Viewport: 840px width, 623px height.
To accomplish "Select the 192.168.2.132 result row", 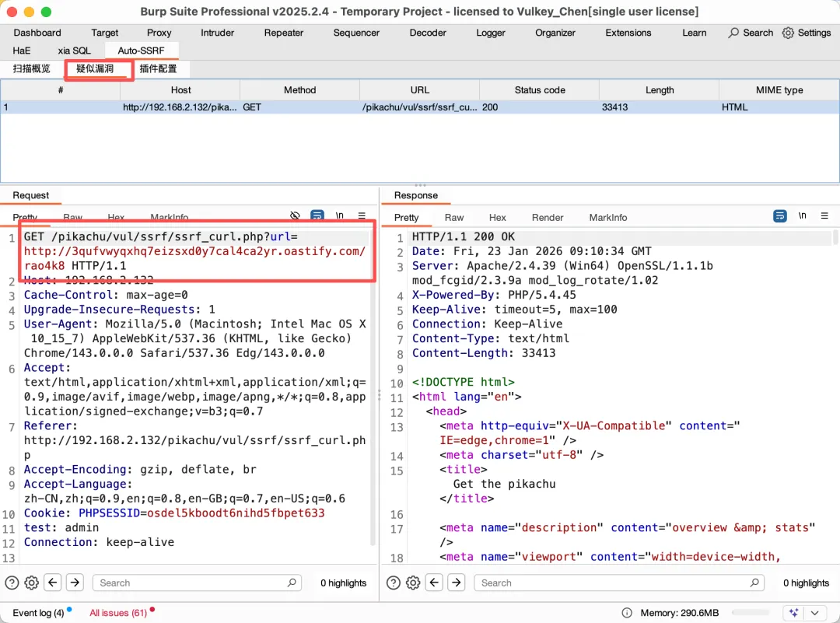I will pyautogui.click(x=419, y=107).
